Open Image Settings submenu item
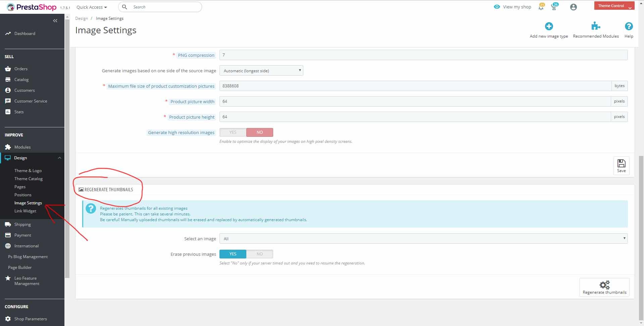644x326 pixels. pos(28,203)
